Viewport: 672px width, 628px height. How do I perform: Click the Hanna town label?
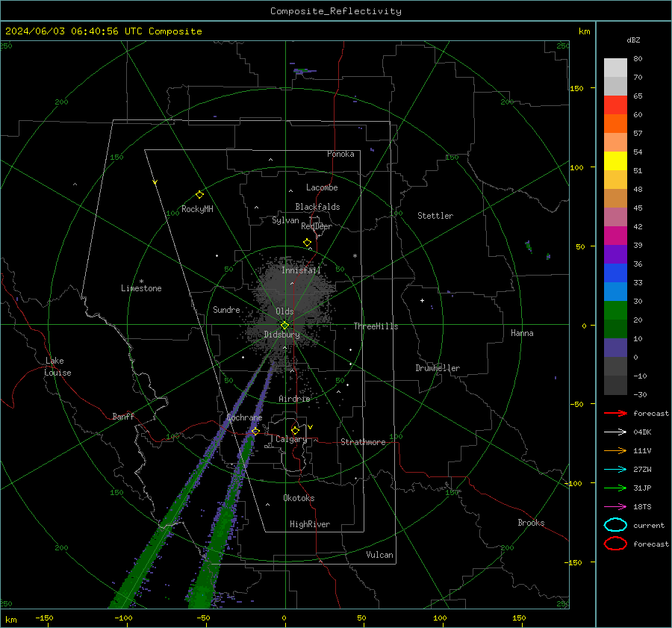pyautogui.click(x=522, y=333)
